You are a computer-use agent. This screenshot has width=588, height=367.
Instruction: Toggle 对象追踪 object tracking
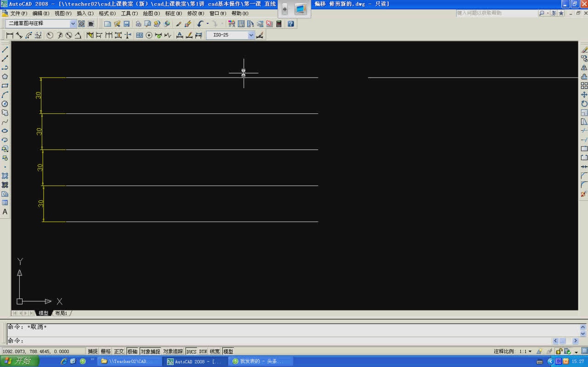pyautogui.click(x=173, y=351)
